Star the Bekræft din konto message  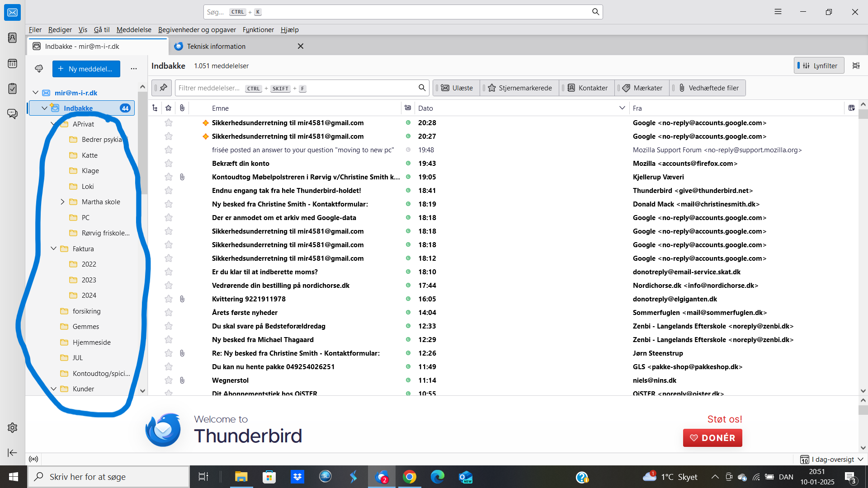tap(168, 163)
